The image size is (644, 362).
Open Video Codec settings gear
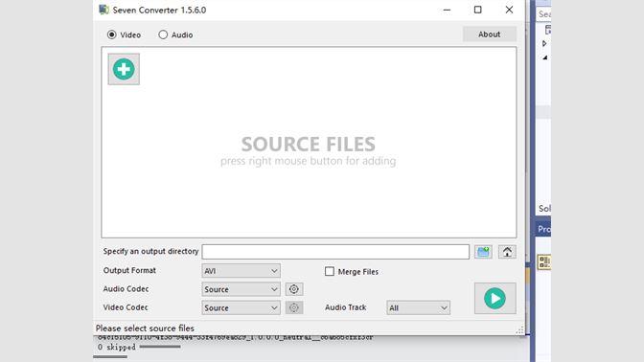coord(294,307)
